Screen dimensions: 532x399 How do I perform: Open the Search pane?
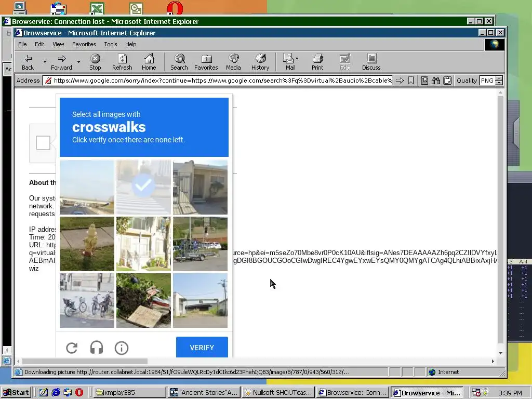pyautogui.click(x=179, y=62)
